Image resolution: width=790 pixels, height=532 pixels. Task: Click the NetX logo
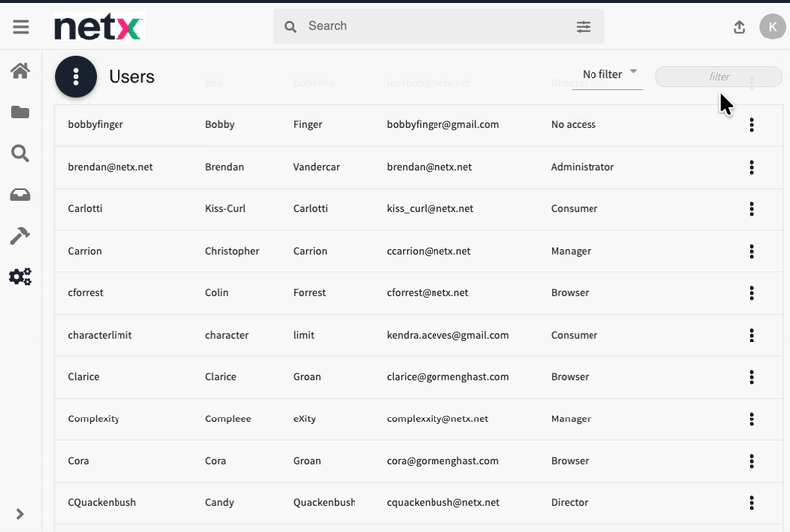(x=99, y=27)
